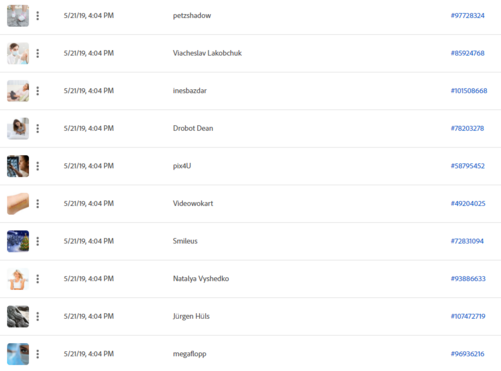Click the kebab menu for Natalya Vyshedko row

pyautogui.click(x=38, y=279)
